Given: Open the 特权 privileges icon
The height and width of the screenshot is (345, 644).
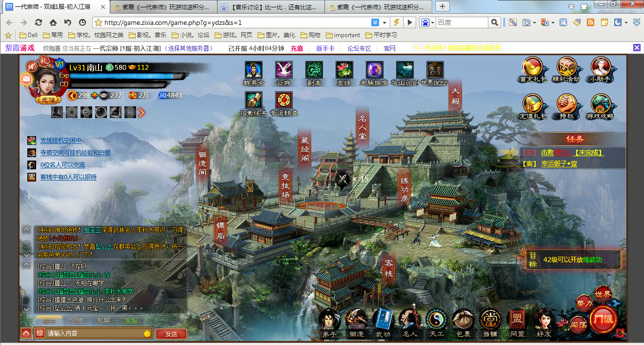Looking at the screenshot, I should (x=566, y=107).
